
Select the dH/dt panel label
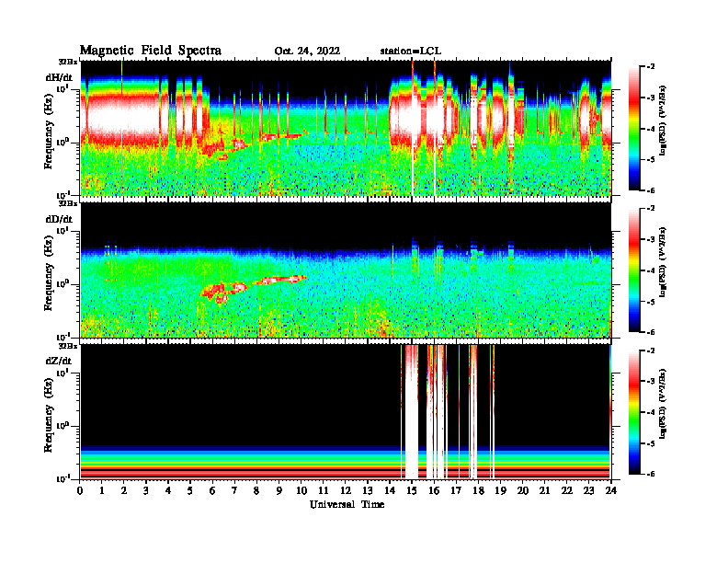(x=59, y=77)
